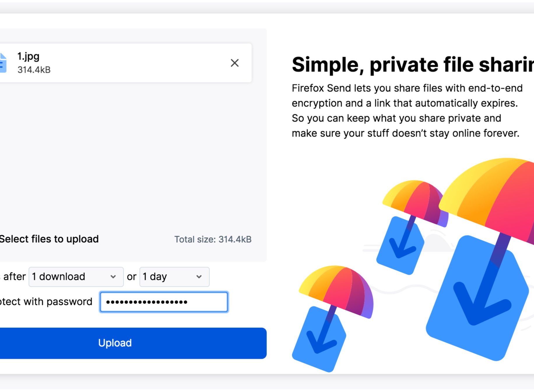Click the Upload button
The height and width of the screenshot is (392, 534).
(x=133, y=343)
